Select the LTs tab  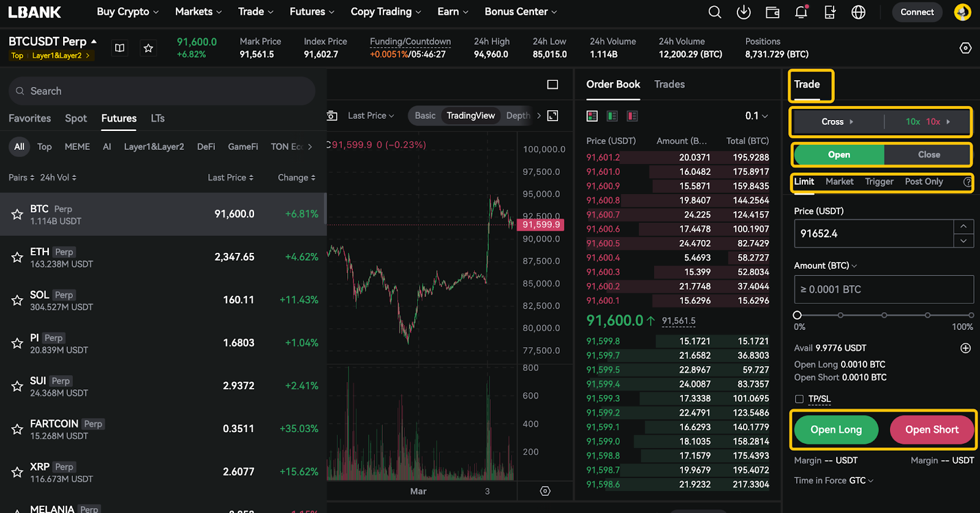click(157, 118)
